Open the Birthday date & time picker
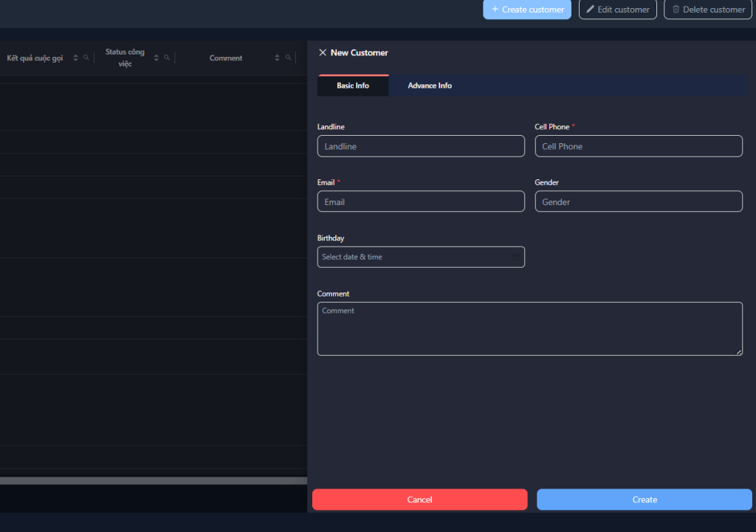The image size is (756, 532). [413, 257]
